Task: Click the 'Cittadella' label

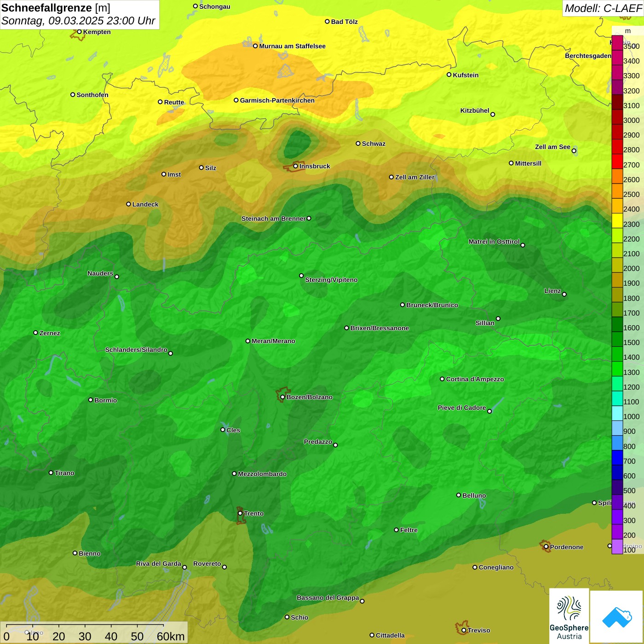Action: coord(390,635)
